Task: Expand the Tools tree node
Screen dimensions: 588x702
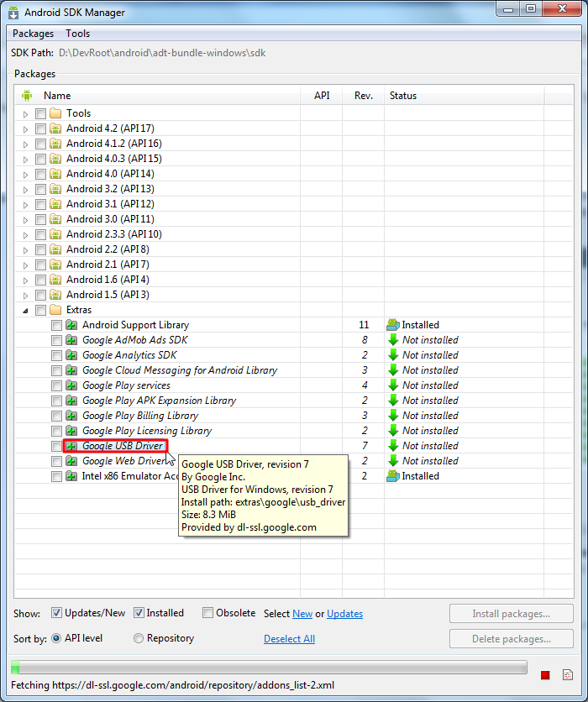Action: (x=25, y=114)
